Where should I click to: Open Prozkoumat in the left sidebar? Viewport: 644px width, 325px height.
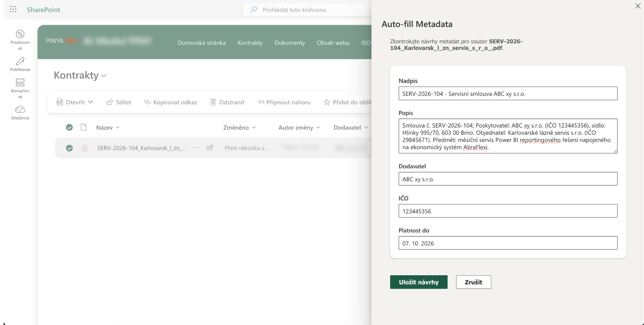pos(20,40)
